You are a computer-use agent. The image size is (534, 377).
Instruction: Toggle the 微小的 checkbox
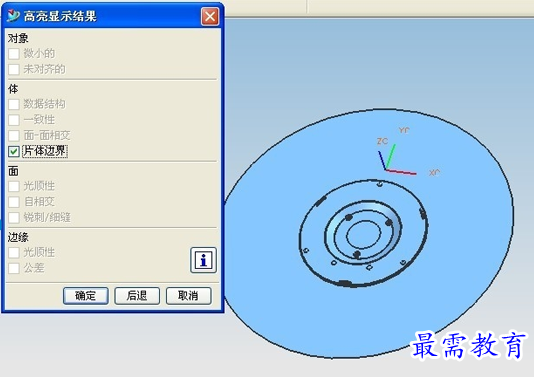coord(14,53)
